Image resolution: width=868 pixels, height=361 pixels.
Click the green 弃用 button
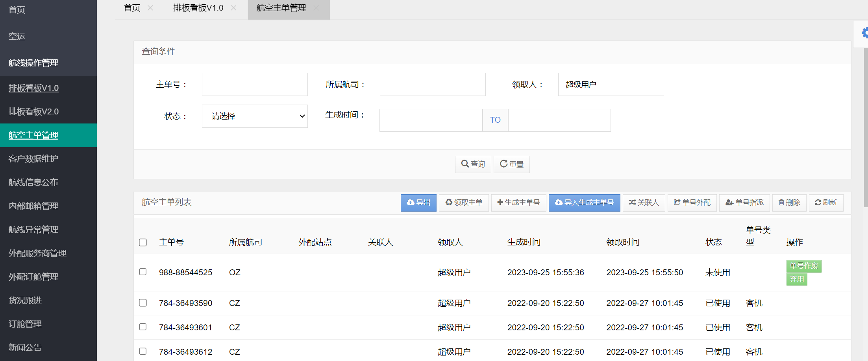coord(797,279)
